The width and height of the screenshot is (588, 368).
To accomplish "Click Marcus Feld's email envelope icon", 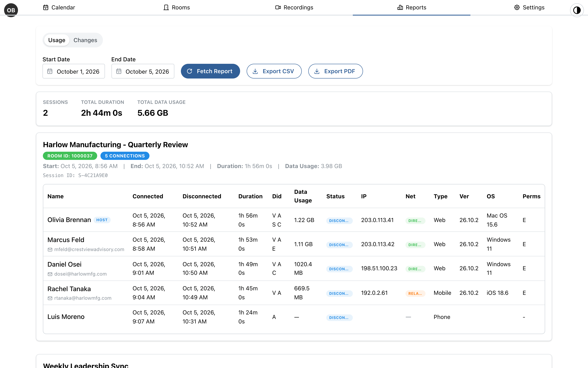I will pos(50,249).
